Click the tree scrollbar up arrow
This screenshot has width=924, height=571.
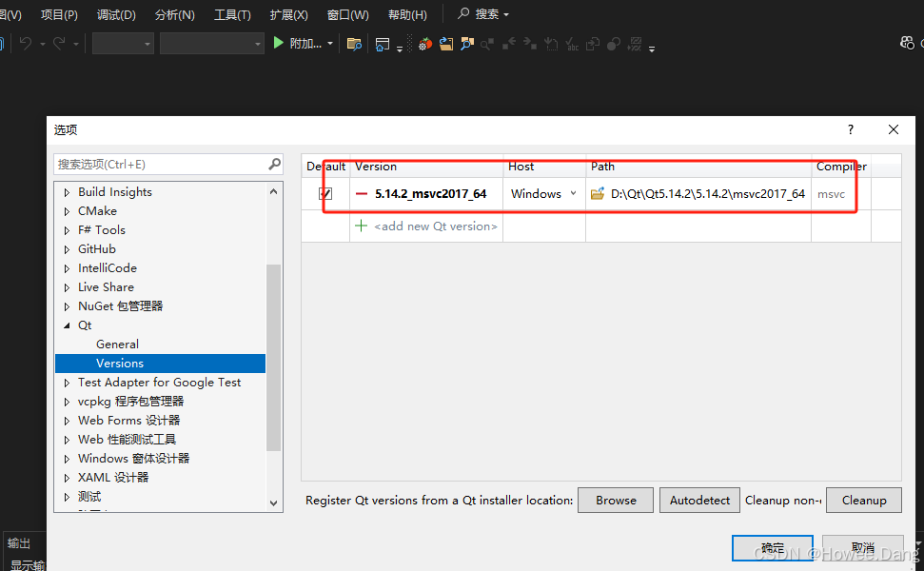pyautogui.click(x=273, y=191)
